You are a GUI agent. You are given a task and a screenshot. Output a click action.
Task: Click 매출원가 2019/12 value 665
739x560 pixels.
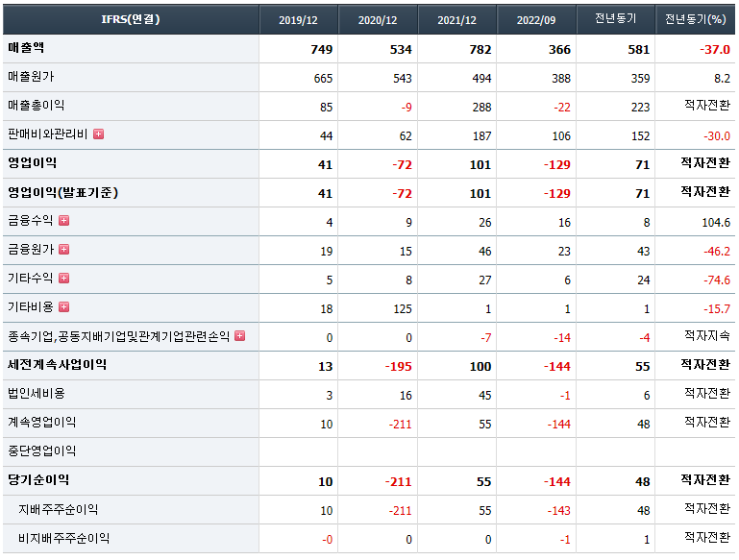pyautogui.click(x=323, y=78)
